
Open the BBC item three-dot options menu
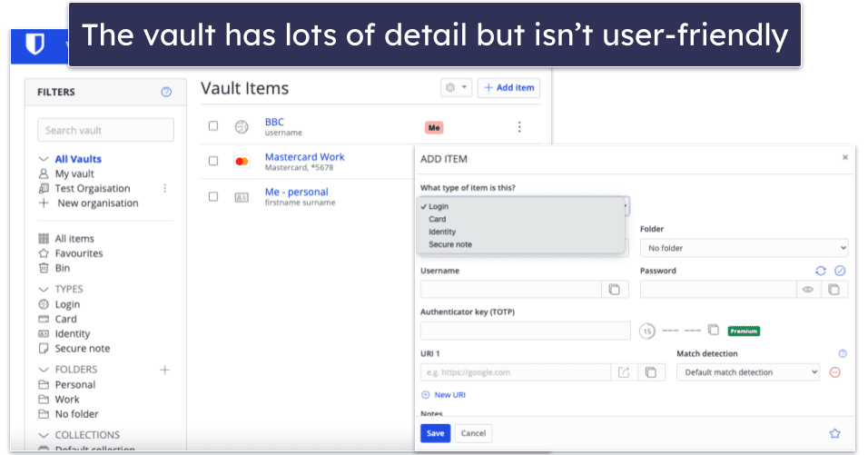point(519,127)
